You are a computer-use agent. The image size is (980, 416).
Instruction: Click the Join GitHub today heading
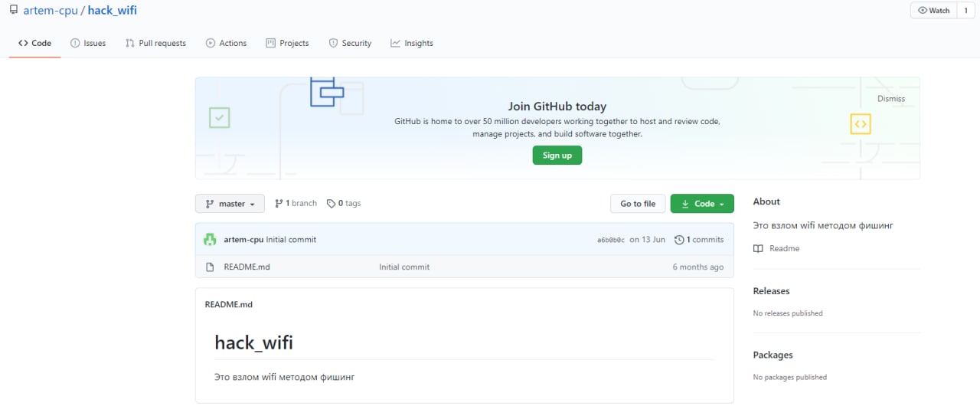coord(557,106)
